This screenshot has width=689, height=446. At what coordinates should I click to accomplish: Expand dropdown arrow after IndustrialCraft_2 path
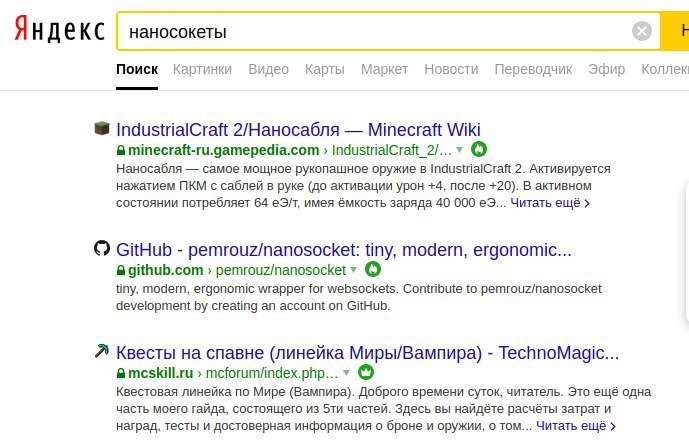[460, 150]
